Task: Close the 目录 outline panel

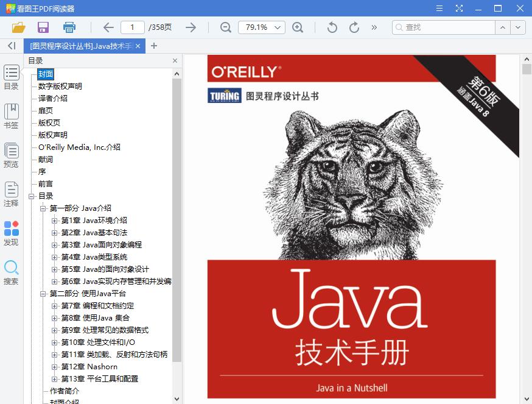Action: [x=175, y=60]
